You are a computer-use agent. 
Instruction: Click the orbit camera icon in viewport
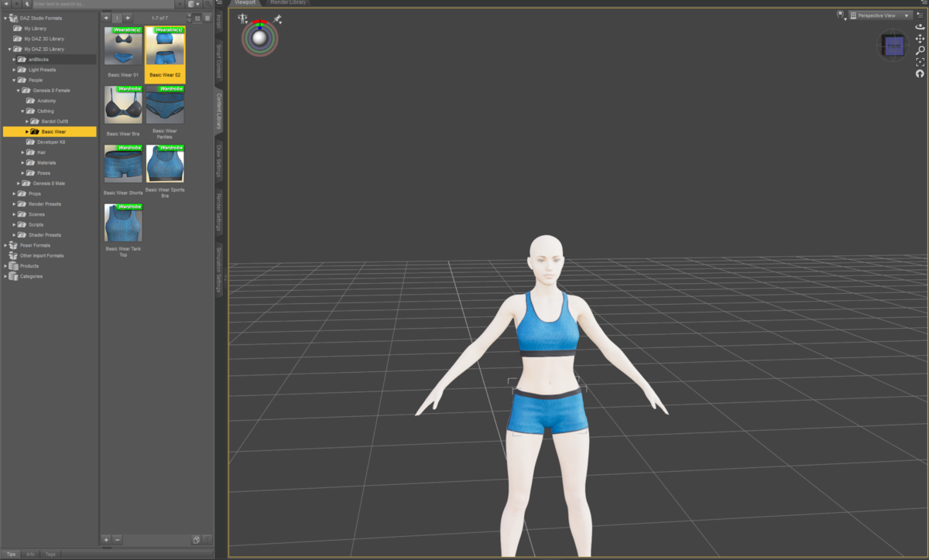tap(920, 26)
